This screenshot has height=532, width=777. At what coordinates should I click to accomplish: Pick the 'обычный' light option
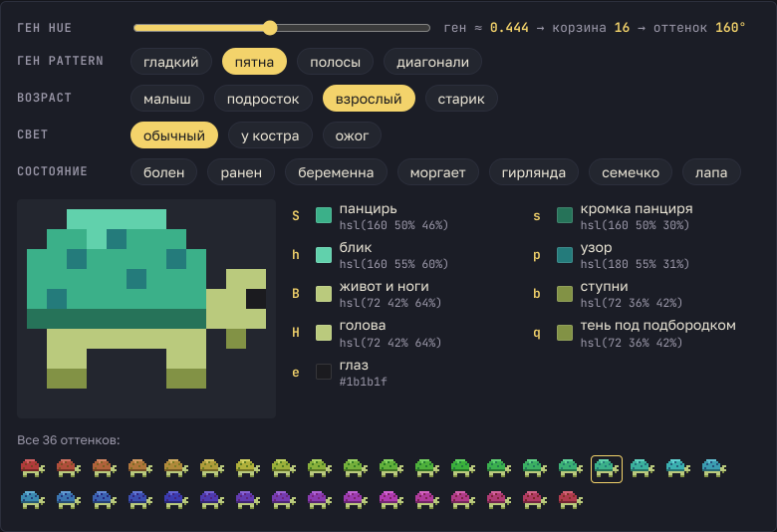(174, 135)
